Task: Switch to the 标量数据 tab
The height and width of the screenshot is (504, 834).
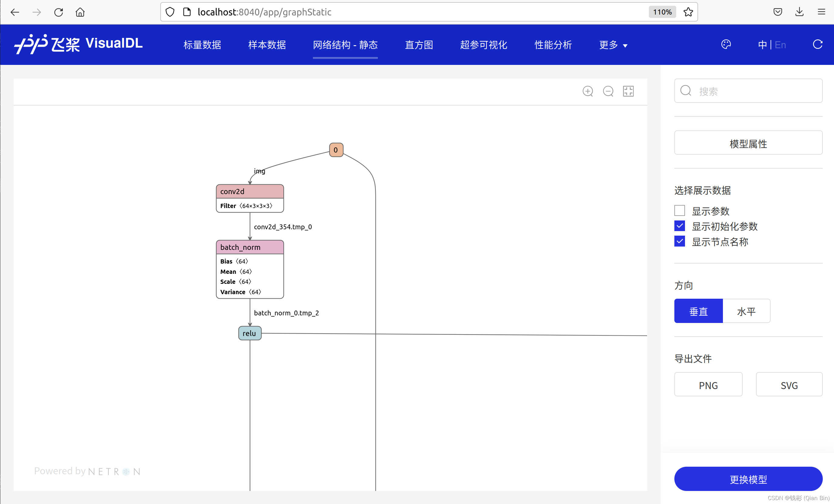Action: (x=202, y=45)
